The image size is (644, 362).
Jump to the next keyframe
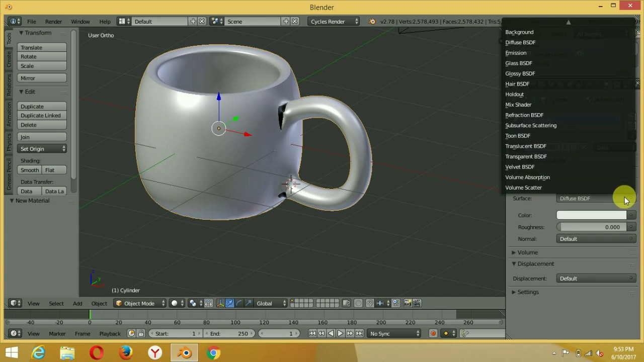350,333
